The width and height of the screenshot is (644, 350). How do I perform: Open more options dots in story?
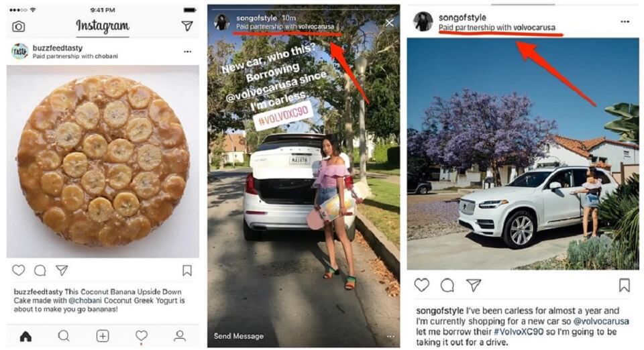pyautogui.click(x=390, y=337)
